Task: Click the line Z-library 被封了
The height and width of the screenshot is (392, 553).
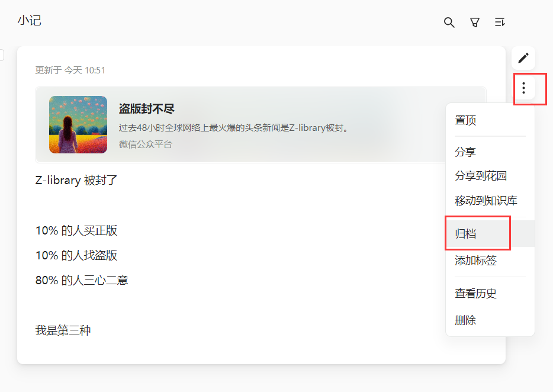Action: [76, 180]
